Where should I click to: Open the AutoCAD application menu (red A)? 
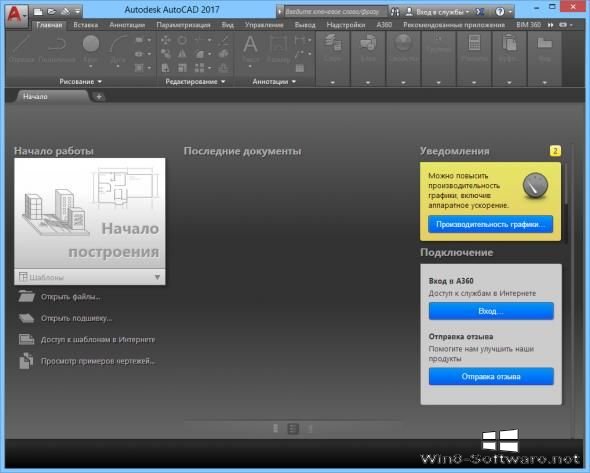(16, 15)
